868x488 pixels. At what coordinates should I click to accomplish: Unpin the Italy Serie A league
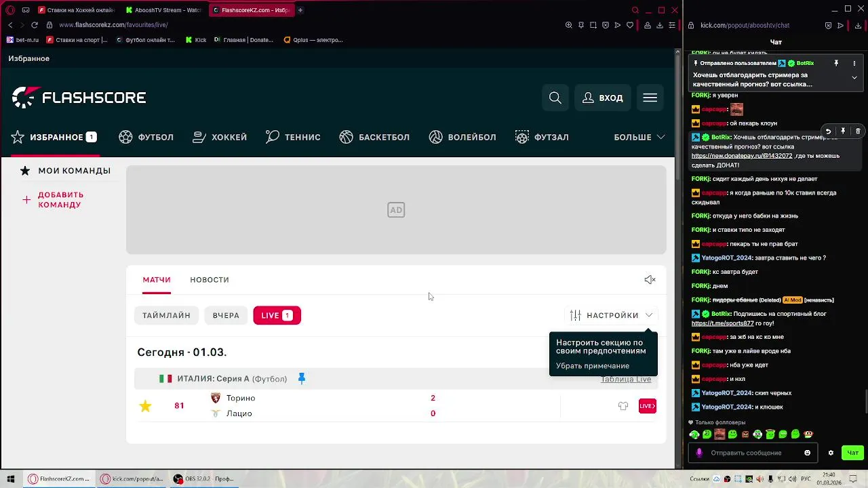point(302,378)
